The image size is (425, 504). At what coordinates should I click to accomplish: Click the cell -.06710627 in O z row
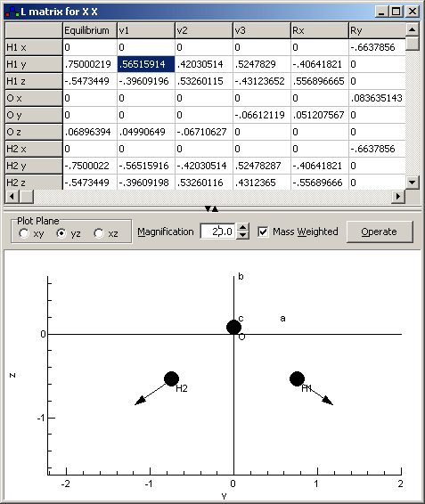(204, 132)
